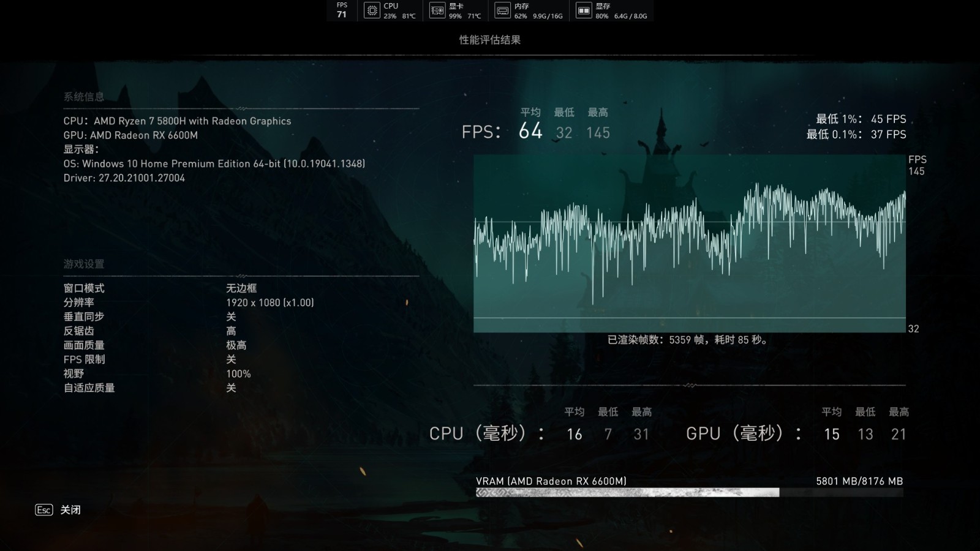Click the 1920 x 1080 (x1.00) value

coord(270,302)
